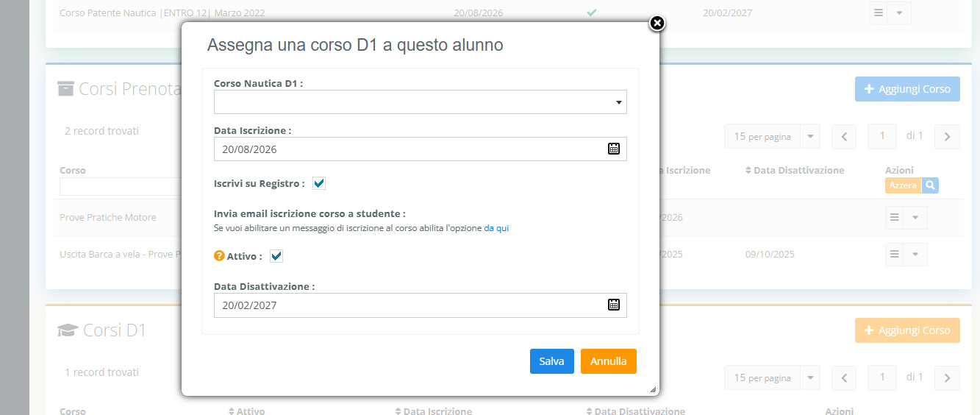Go to next page in Corsi Prenotati
Viewport: 980px width, 415px height.
tap(947, 137)
